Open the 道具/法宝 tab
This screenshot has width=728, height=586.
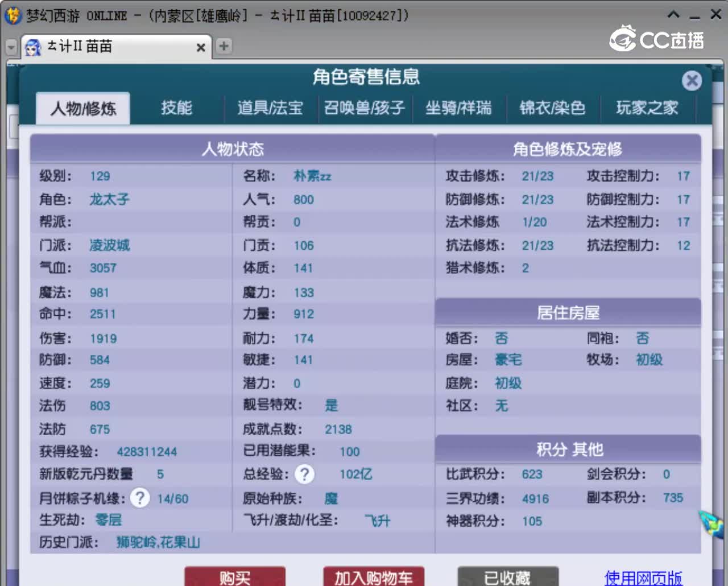[x=270, y=108]
